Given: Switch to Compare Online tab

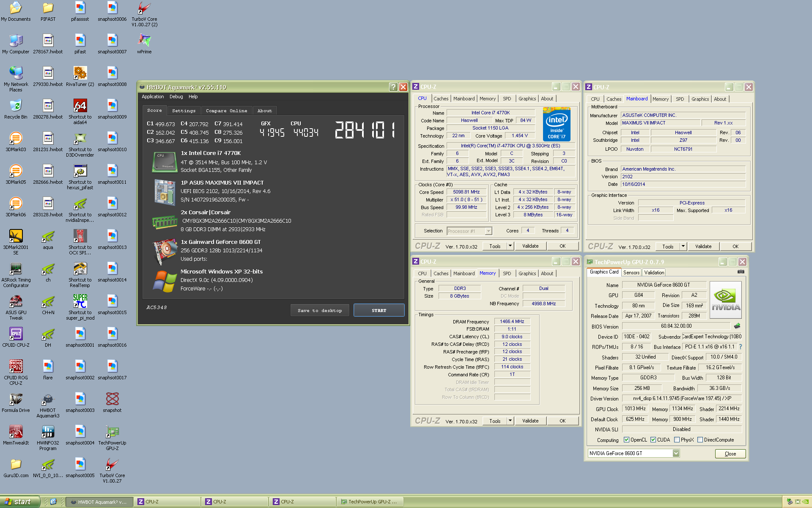Looking at the screenshot, I should 227,110.
